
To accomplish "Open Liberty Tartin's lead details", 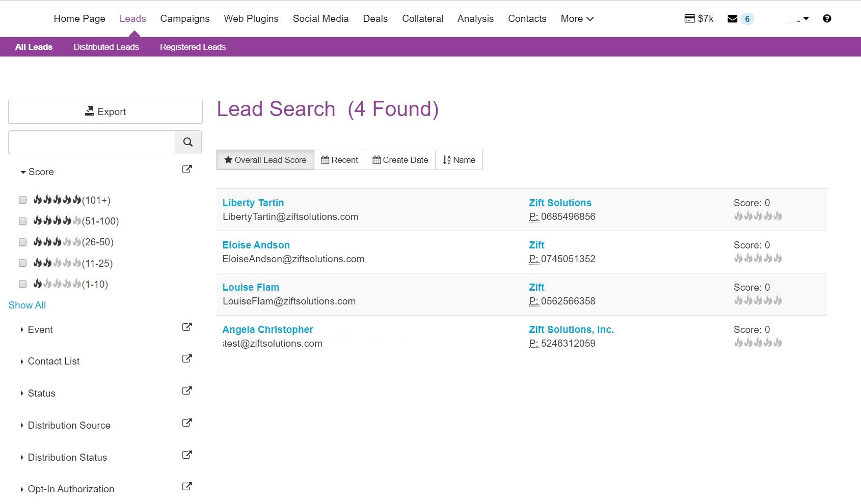I will pyautogui.click(x=253, y=202).
